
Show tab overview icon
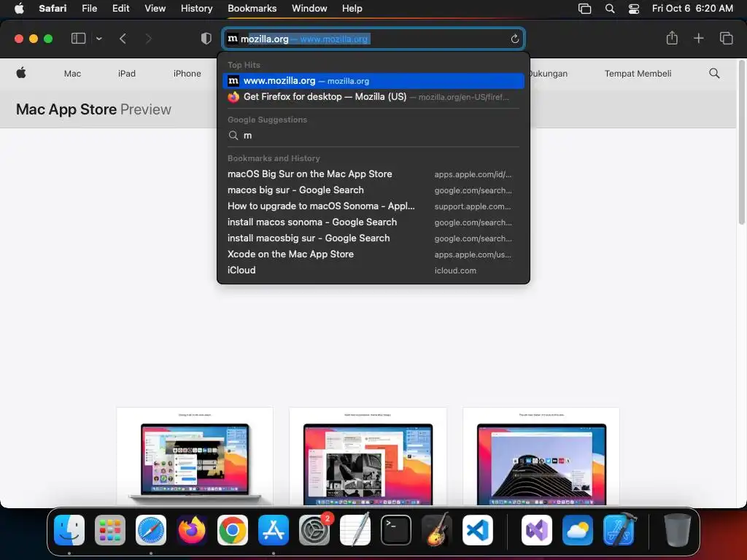tap(726, 38)
